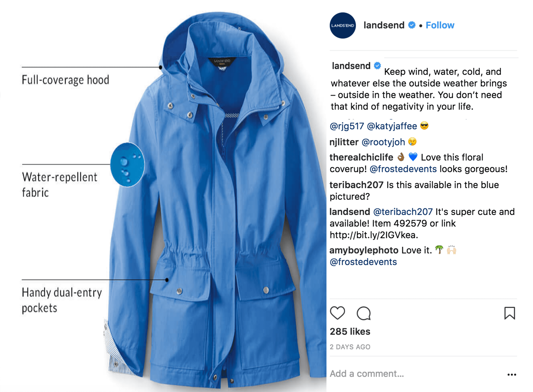Open the @rootyjoh mention
533x392 pixels.
click(383, 142)
